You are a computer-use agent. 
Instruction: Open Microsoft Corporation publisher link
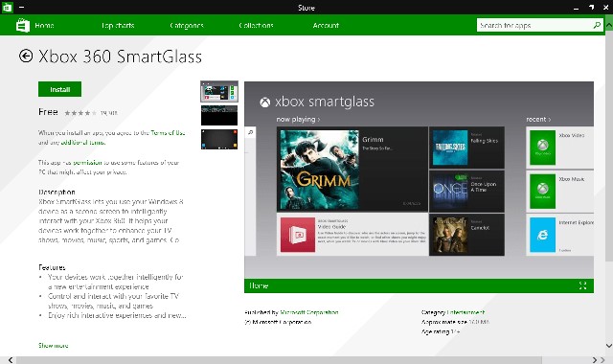click(309, 312)
